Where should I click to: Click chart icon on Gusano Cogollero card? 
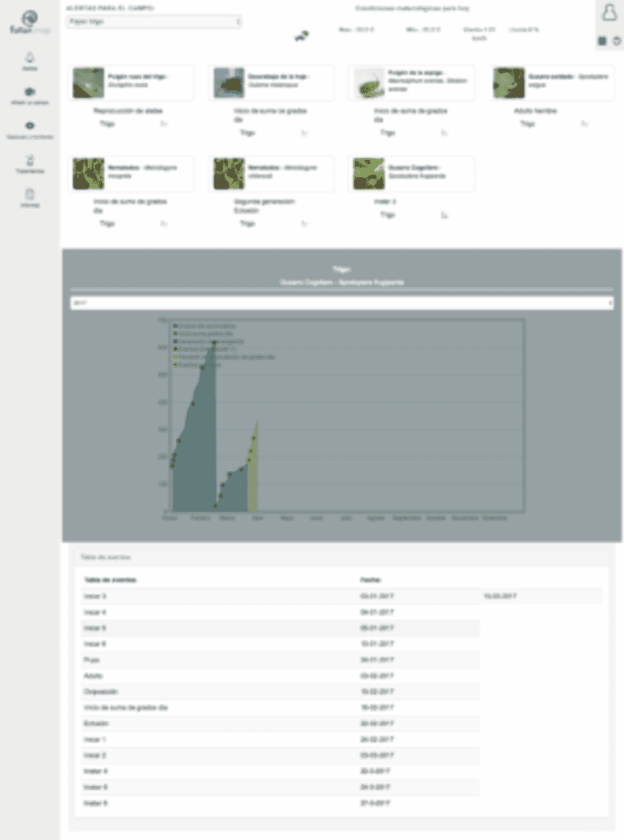(444, 215)
